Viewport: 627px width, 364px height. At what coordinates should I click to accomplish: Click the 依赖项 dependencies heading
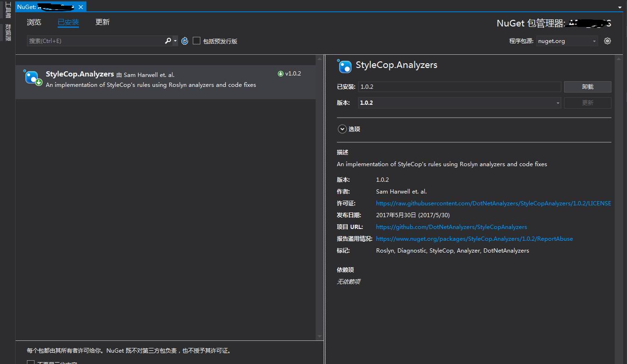pos(345,270)
